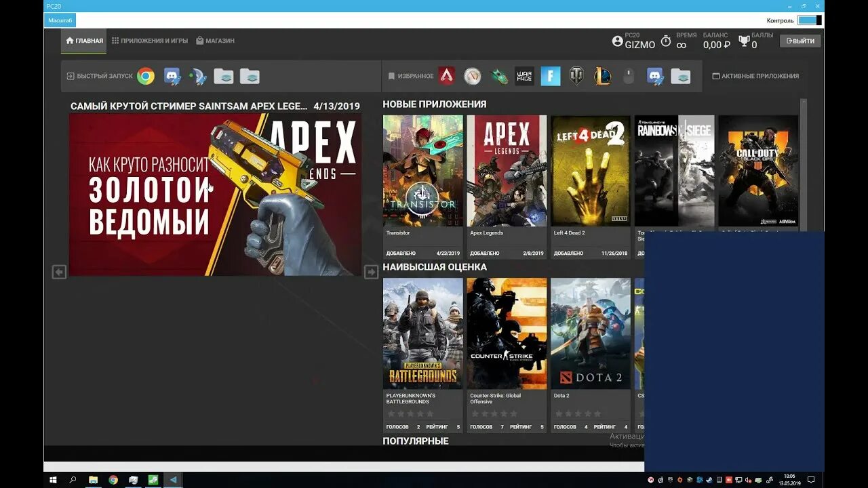Open Windows taskbar search

click(73, 480)
